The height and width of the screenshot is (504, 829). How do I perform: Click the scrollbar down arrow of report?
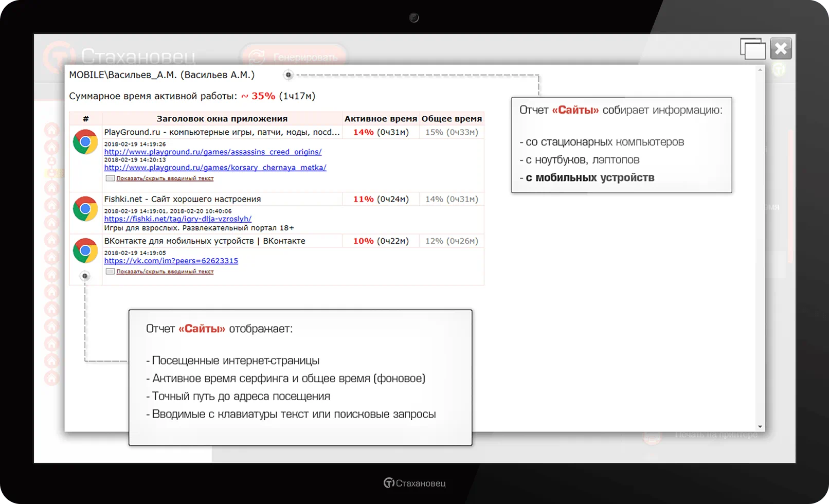(760, 427)
